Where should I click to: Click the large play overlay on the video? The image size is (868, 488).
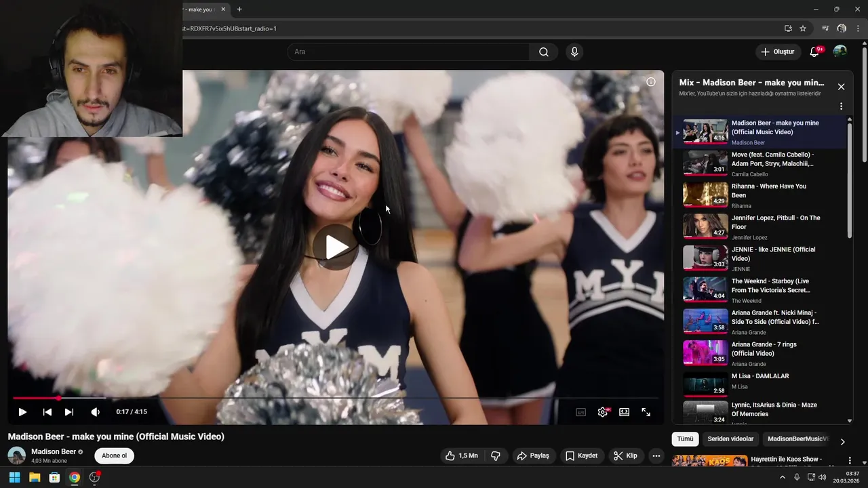(x=336, y=247)
